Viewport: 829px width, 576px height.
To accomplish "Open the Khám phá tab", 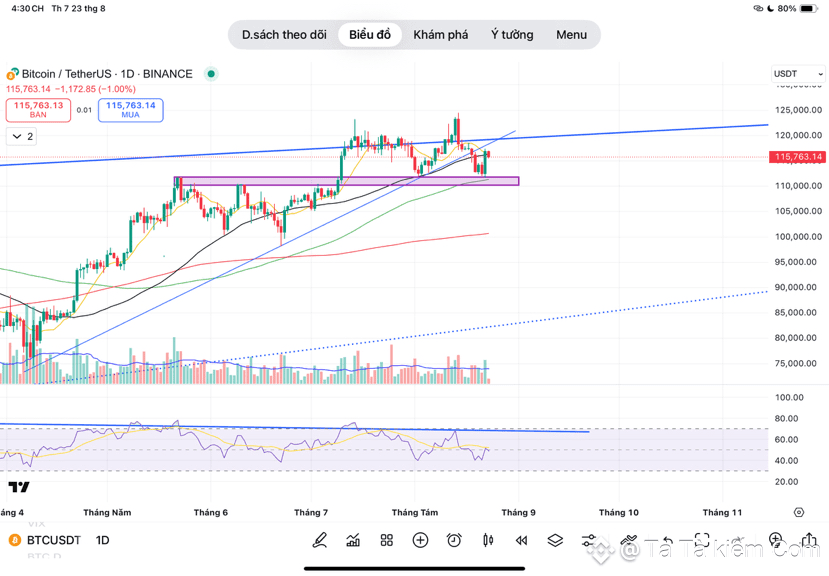I will [x=440, y=35].
